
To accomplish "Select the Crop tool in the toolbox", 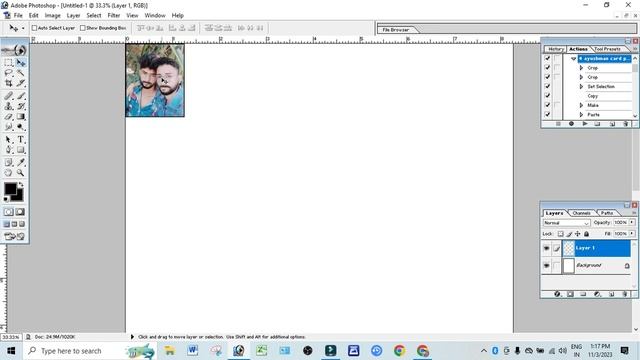I will coord(8,83).
